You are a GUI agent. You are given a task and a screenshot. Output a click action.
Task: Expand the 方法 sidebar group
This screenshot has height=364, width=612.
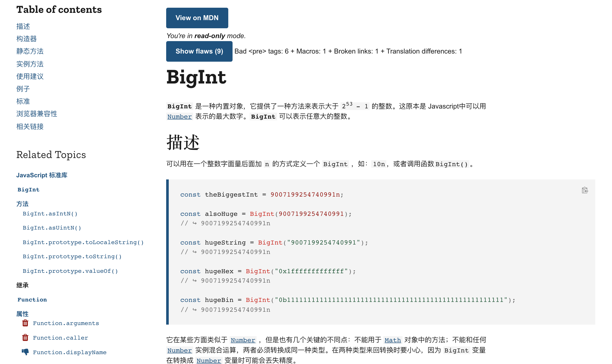click(22, 204)
